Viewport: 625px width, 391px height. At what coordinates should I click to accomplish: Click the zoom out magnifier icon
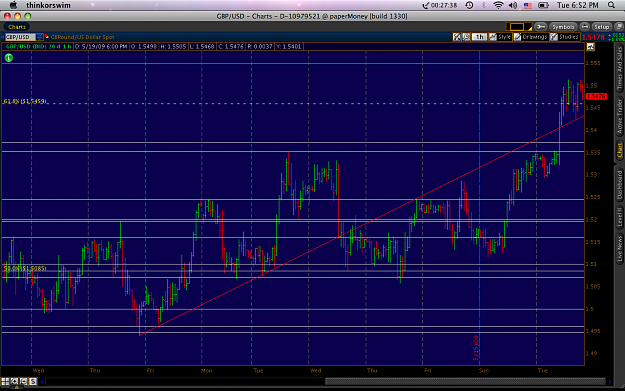point(24,381)
